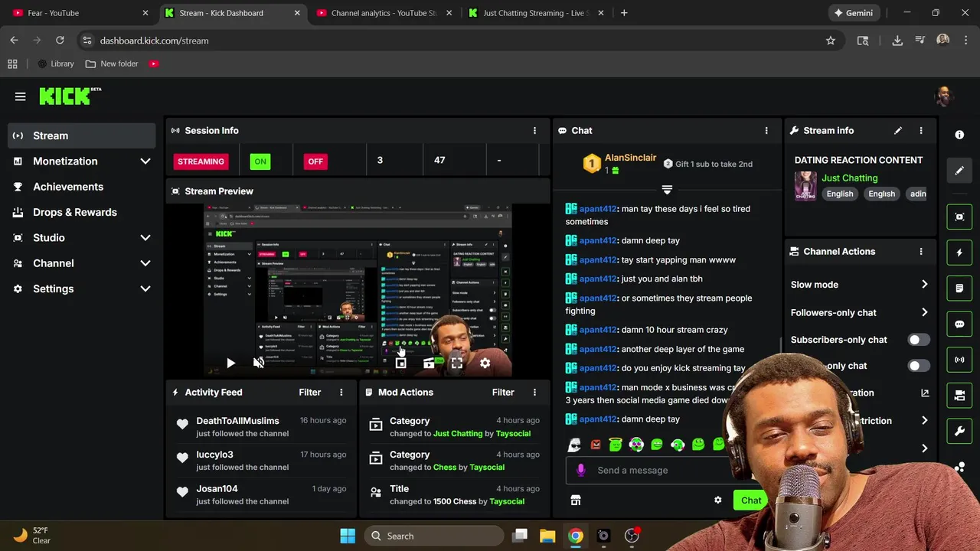Click the STREAMING status badge
The image size is (980, 551).
click(201, 161)
